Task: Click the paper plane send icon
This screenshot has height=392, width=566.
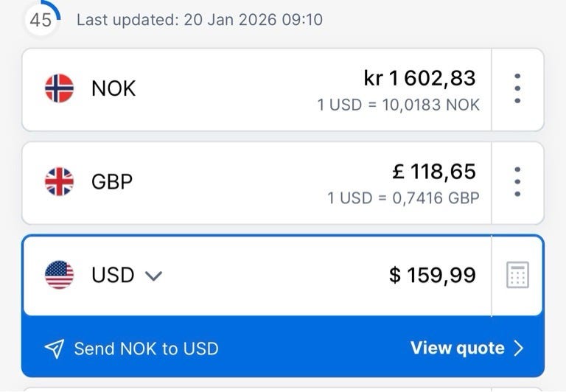Action: (x=54, y=349)
